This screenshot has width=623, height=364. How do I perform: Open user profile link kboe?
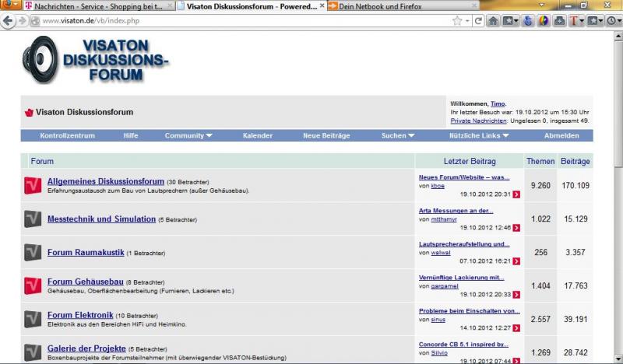pyautogui.click(x=438, y=186)
